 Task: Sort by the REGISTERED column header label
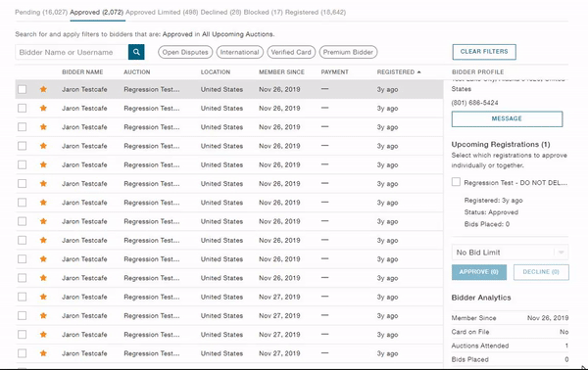pos(396,71)
